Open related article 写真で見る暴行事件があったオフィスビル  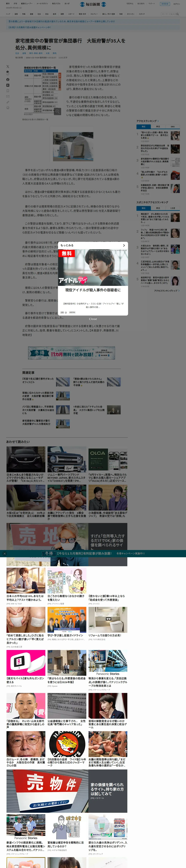click(x=46, y=382)
